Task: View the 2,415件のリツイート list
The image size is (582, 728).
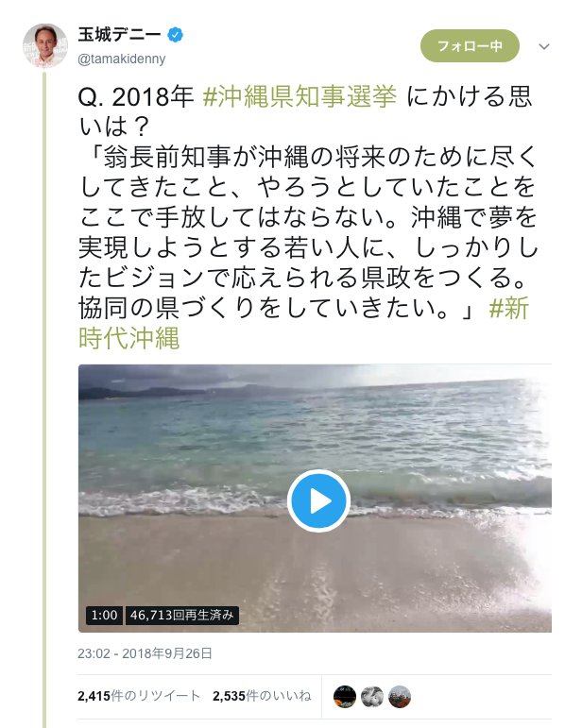Action: pos(139,696)
